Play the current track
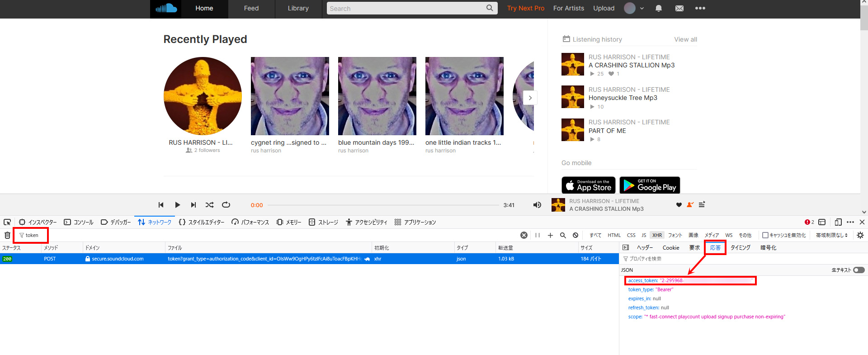Screen dimensions: 868x355 (x=177, y=205)
